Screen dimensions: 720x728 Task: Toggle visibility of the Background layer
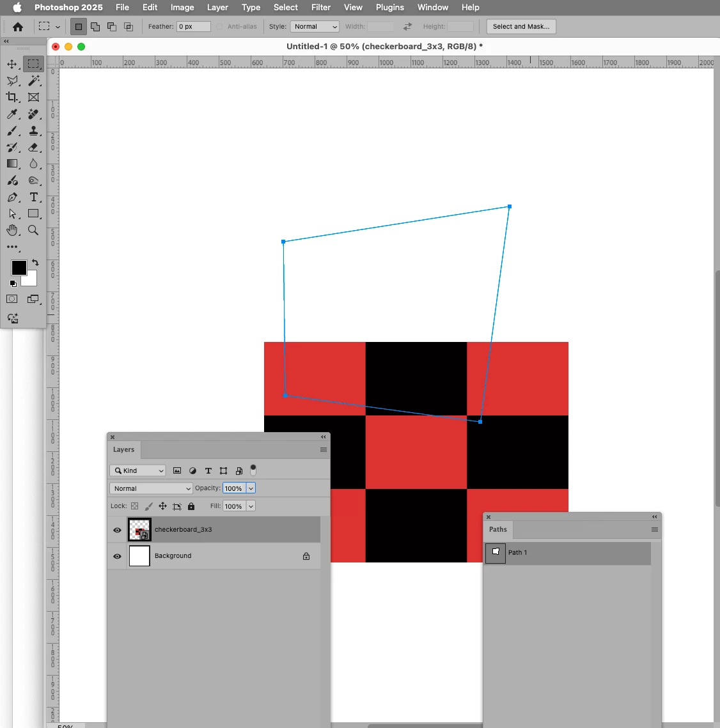(x=117, y=556)
